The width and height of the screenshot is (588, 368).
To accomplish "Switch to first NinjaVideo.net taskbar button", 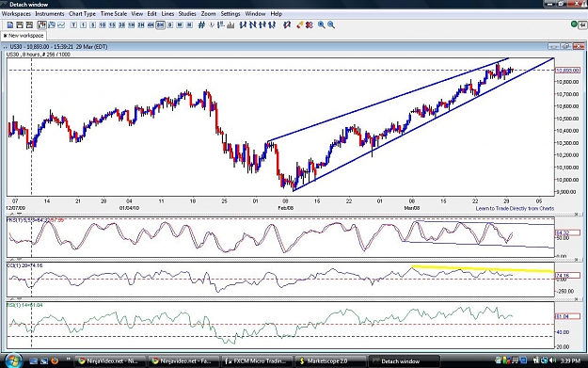I will tap(109, 361).
